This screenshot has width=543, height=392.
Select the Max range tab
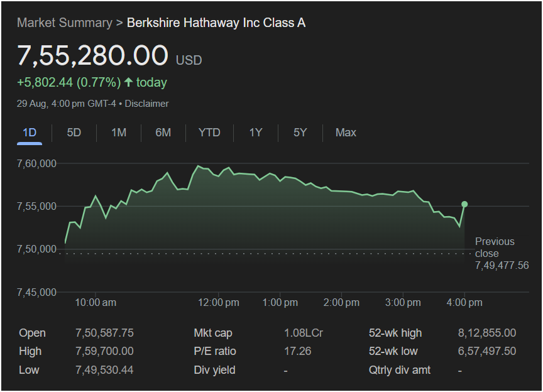coord(346,133)
